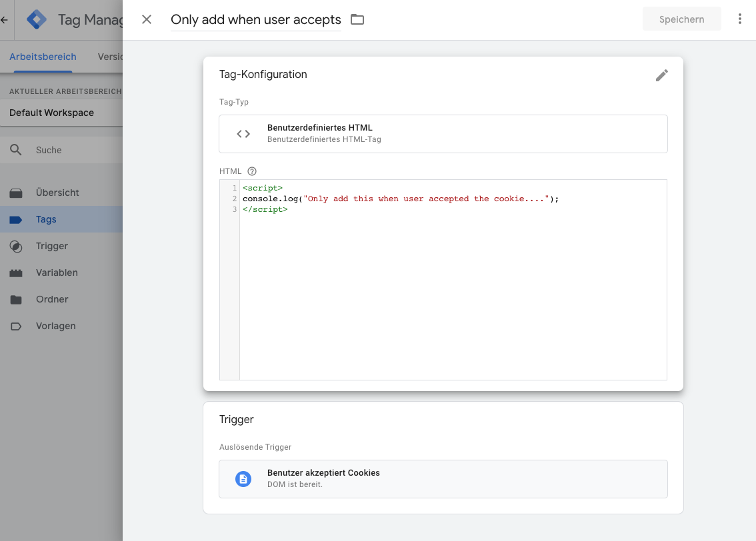
Task: Select the Benutzerdefiniertes HTML tag type card
Action: pos(443,133)
